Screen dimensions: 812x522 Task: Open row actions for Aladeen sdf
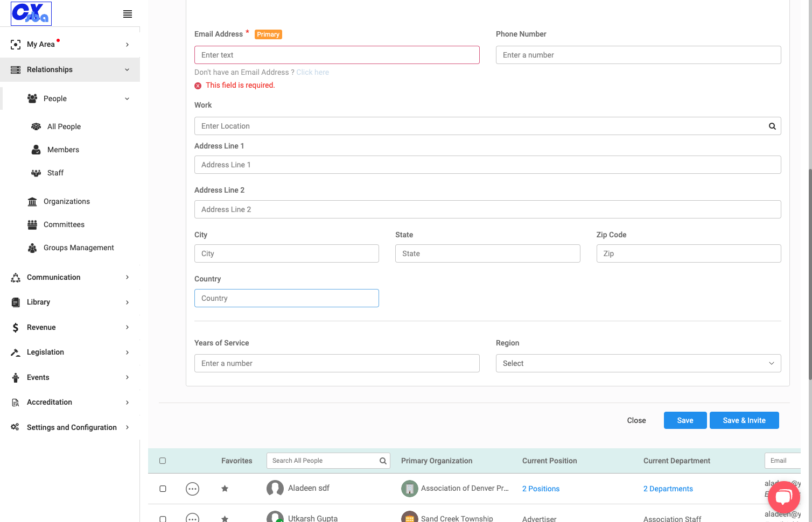tap(192, 489)
